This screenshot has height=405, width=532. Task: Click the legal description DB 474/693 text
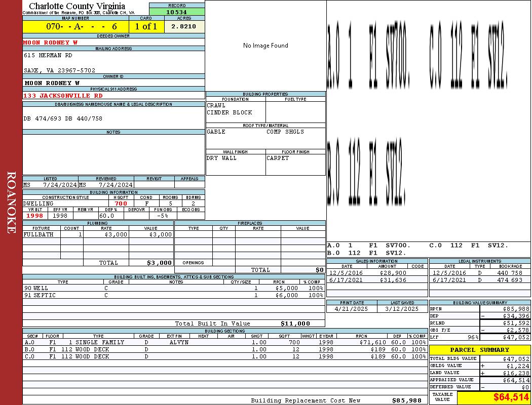point(63,118)
